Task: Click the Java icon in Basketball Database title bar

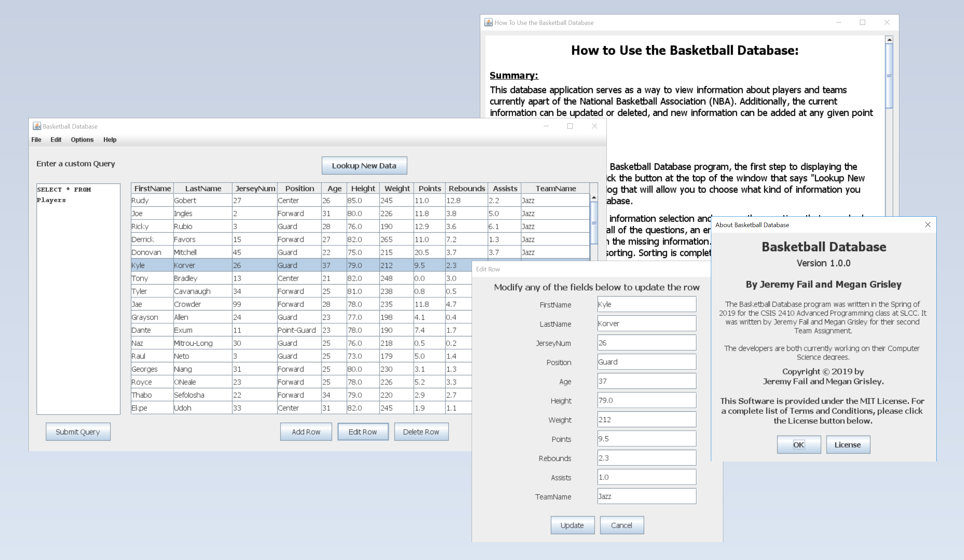Action: (x=37, y=126)
